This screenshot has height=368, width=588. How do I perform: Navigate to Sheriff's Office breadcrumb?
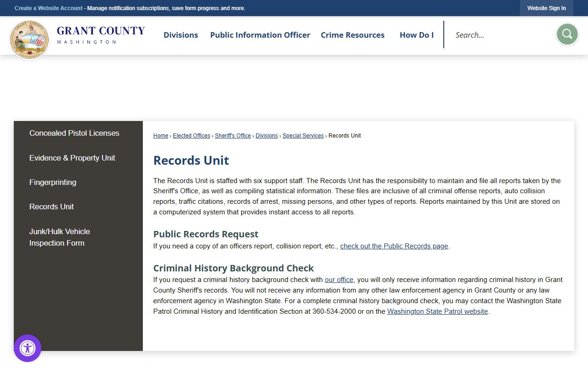233,136
